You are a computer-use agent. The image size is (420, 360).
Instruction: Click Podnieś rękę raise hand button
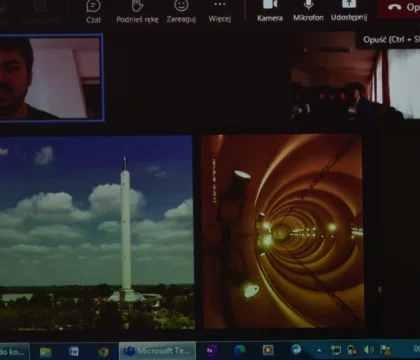[137, 12]
